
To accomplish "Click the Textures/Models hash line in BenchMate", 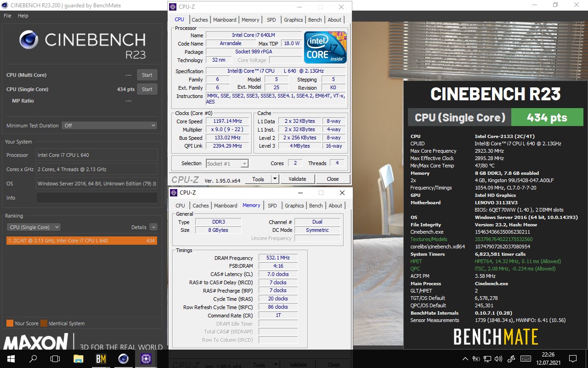I will coord(471,239).
